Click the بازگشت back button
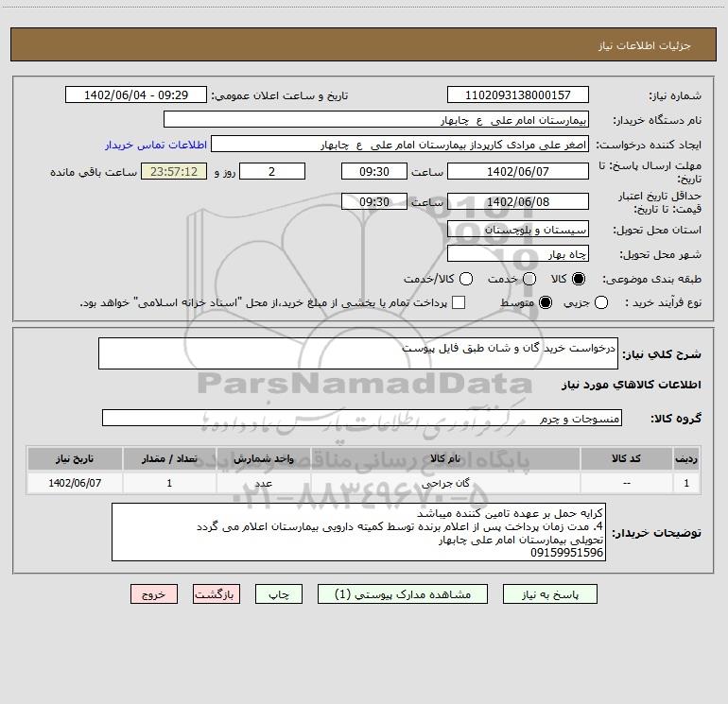Screen dimensions: 728x704 pos(217,594)
